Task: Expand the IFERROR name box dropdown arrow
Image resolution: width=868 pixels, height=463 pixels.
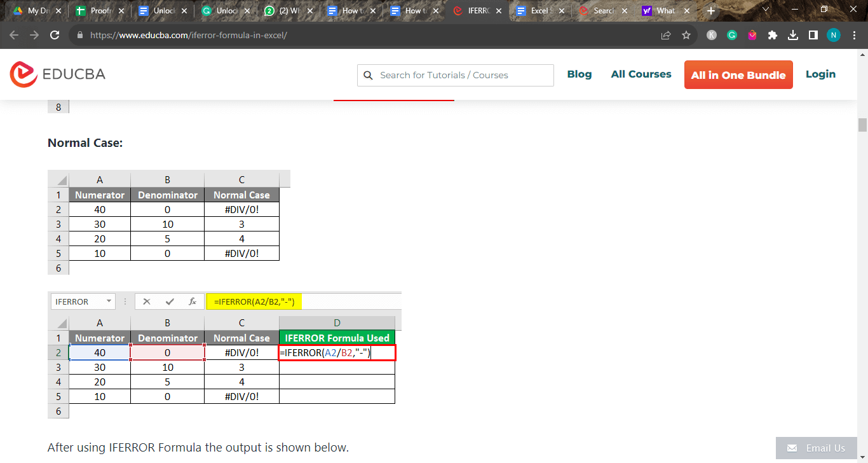Action: pyautogui.click(x=109, y=301)
